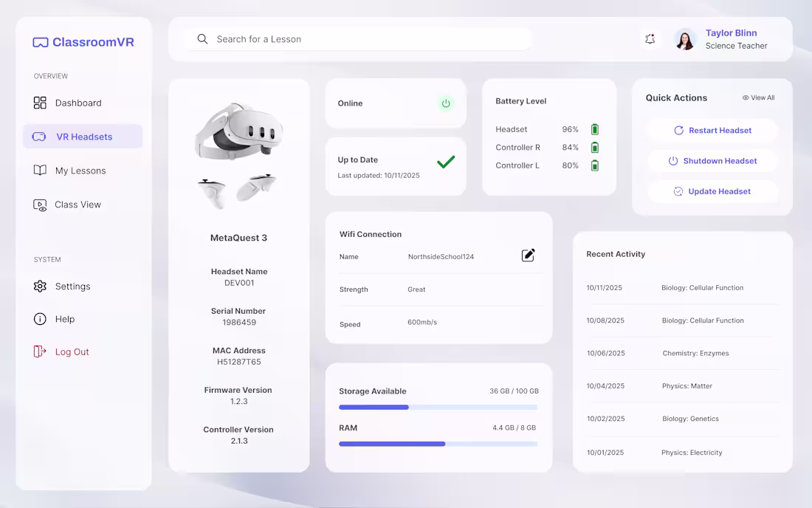The image size is (812, 508).
Task: Click the Help info circle icon
Action: [x=40, y=319]
